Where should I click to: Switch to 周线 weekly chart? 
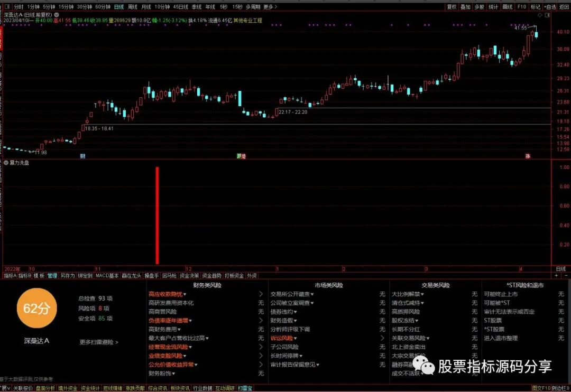(133, 6)
